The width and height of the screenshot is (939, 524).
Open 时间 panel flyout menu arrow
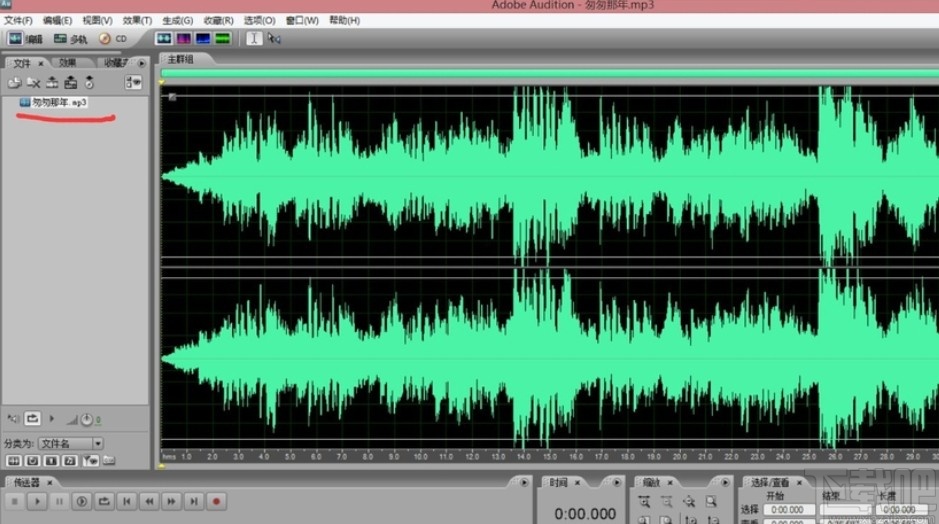pyautogui.click(x=616, y=482)
